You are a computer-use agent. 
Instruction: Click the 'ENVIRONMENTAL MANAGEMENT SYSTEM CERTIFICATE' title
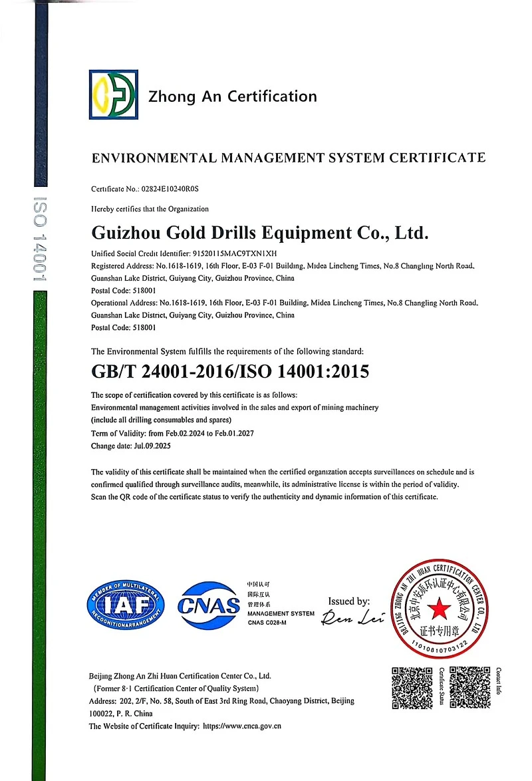289,158
